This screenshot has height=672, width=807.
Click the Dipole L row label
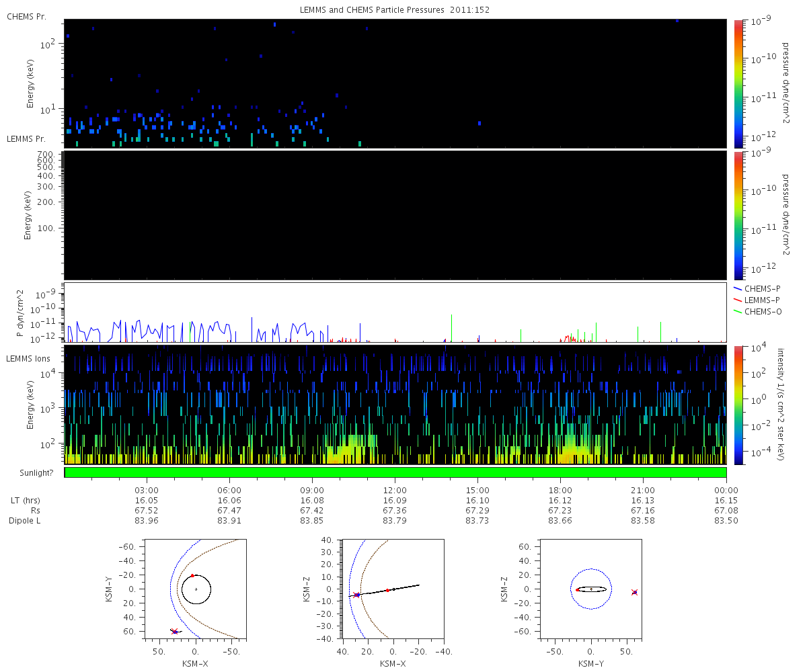pos(26,521)
